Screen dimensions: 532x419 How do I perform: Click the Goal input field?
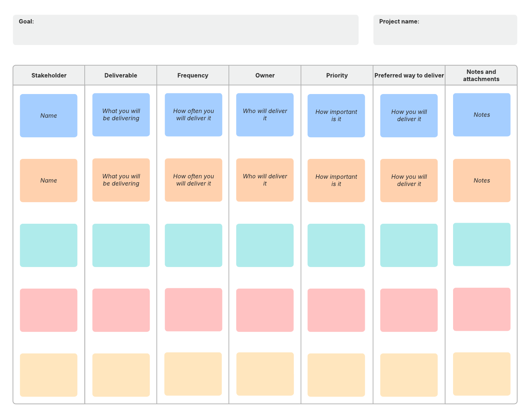tap(186, 30)
